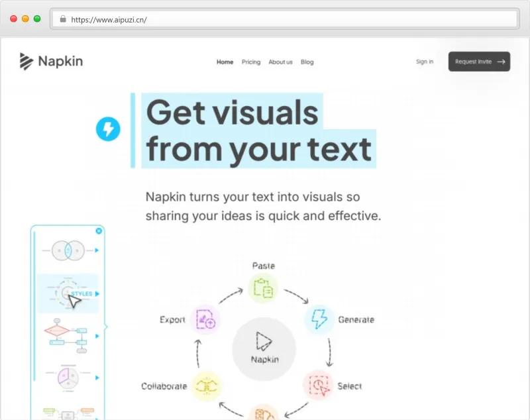Click the Sign in link
This screenshot has width=530, height=420.
(425, 62)
